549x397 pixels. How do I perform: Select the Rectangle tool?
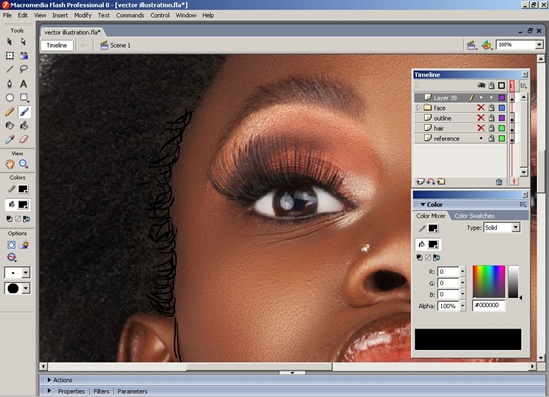tap(23, 97)
